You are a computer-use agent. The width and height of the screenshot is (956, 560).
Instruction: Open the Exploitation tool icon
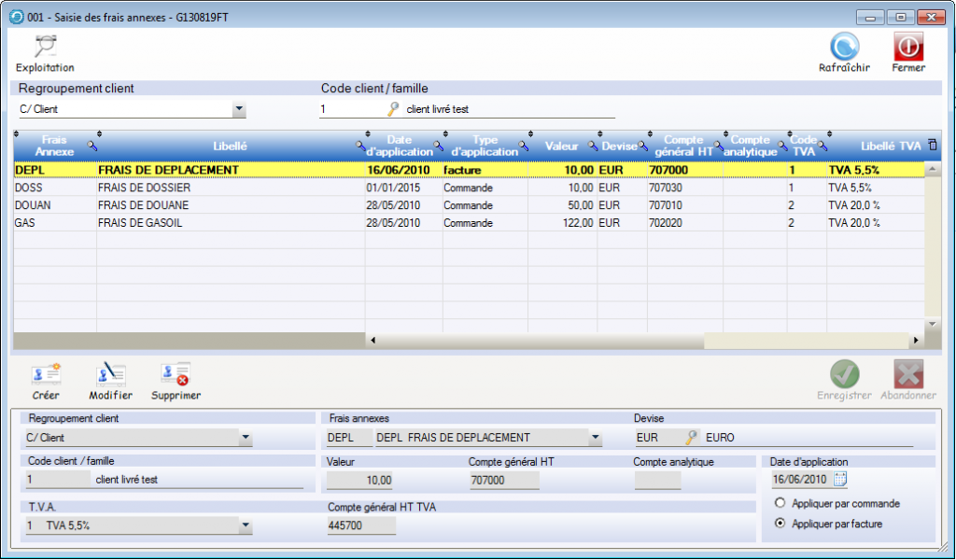click(x=44, y=47)
